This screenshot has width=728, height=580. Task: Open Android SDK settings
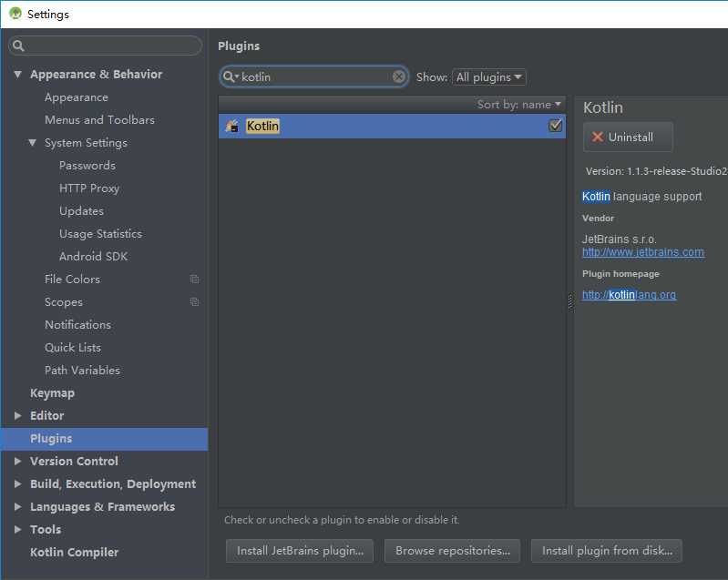tap(93, 257)
